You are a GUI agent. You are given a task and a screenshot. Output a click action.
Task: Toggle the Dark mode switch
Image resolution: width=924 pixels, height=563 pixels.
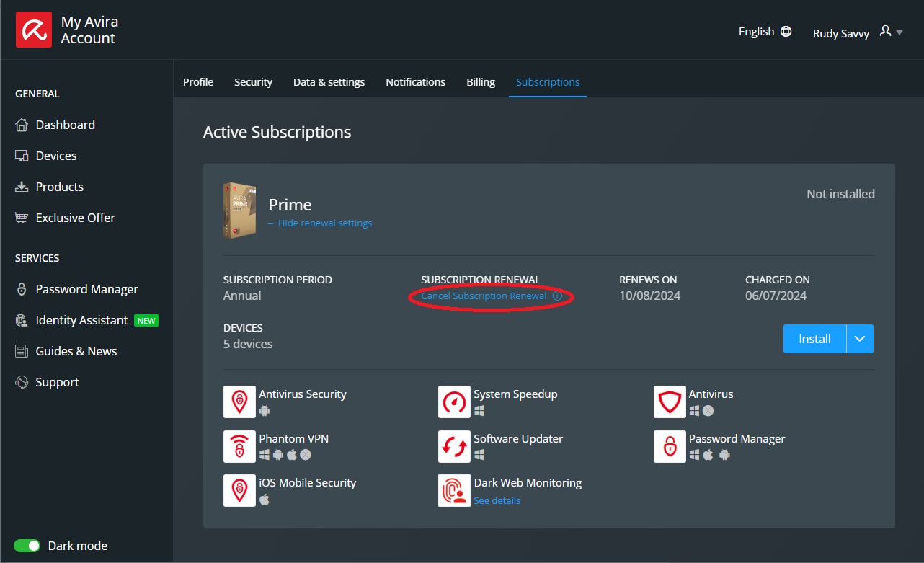click(x=27, y=546)
